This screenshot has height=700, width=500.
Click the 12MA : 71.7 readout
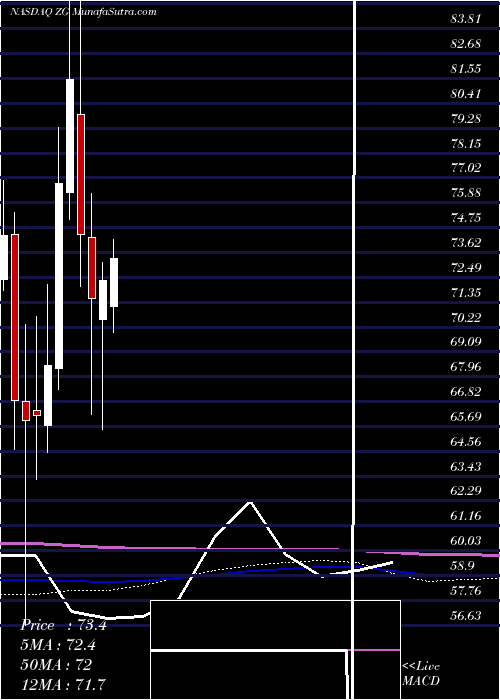click(x=63, y=684)
